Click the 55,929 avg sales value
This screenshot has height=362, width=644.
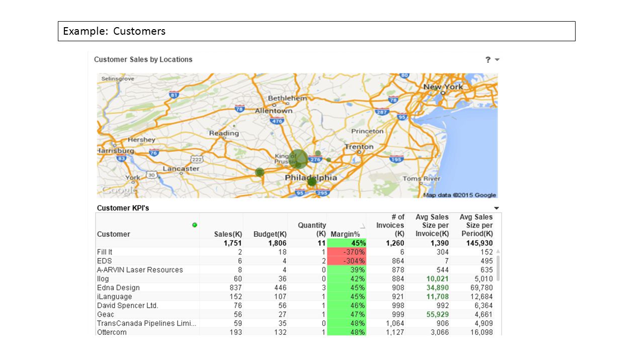coord(437,314)
